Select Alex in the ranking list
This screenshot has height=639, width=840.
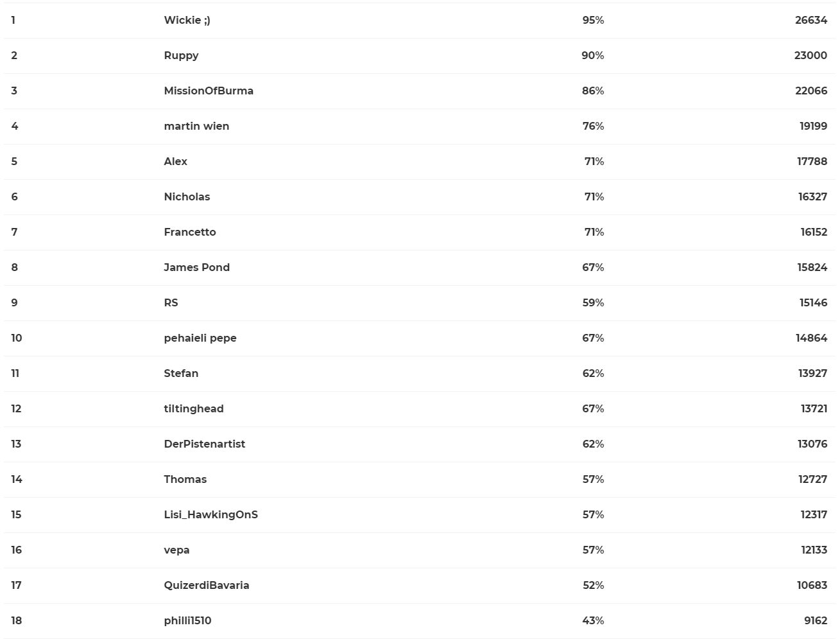pos(175,162)
